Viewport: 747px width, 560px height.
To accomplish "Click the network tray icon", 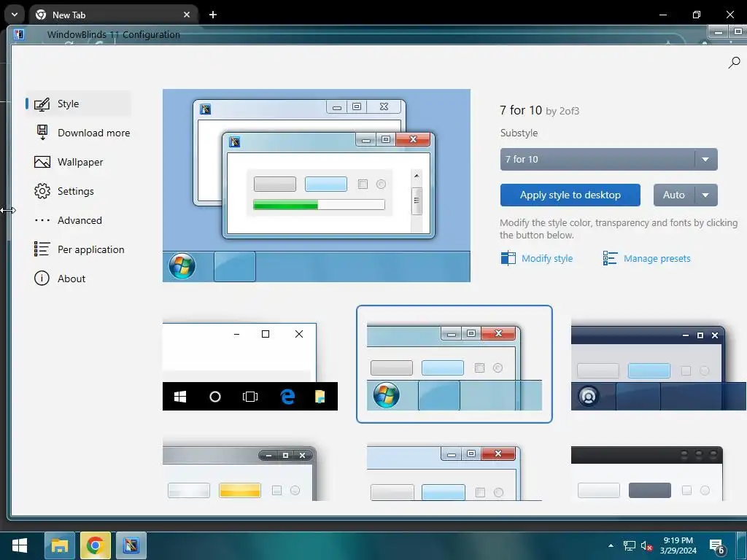I will pos(630,545).
